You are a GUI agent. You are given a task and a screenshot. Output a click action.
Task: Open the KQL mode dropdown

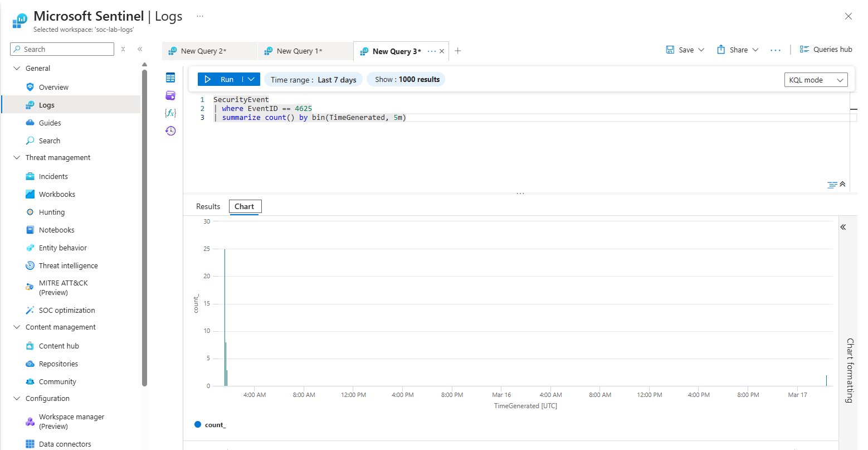tap(816, 80)
